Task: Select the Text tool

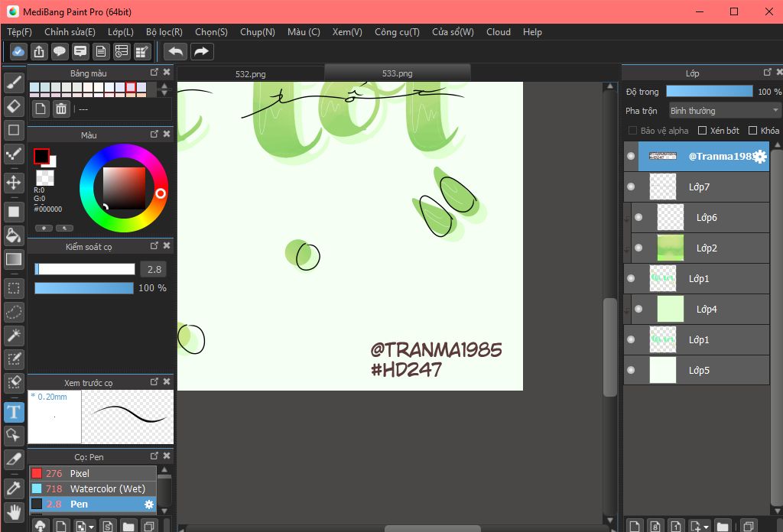Action: point(14,412)
